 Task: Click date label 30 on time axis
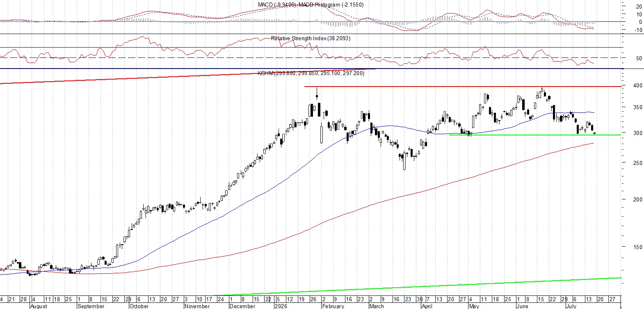pyautogui.click(x=420, y=299)
